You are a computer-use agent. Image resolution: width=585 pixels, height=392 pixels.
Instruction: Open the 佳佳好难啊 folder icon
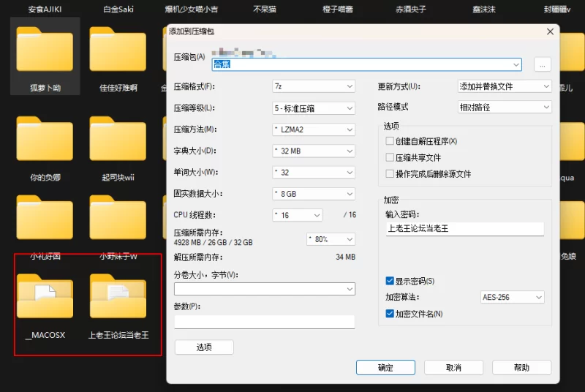pos(118,50)
